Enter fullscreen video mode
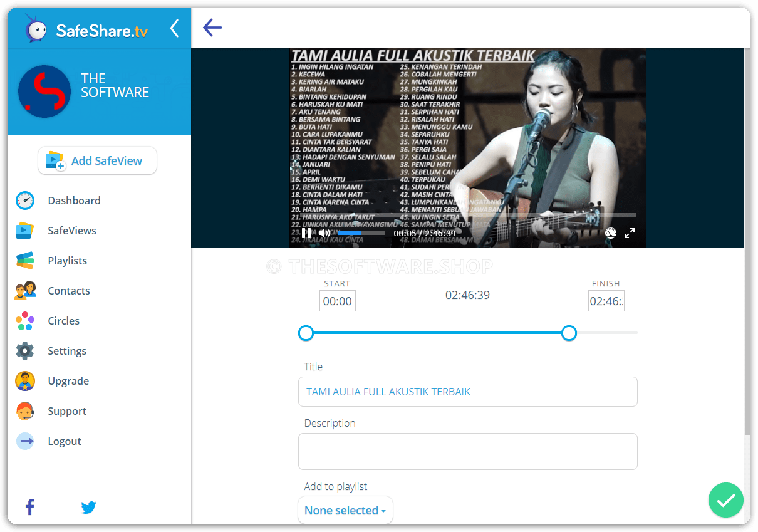Viewport: 758px width, 532px height. pyautogui.click(x=630, y=233)
